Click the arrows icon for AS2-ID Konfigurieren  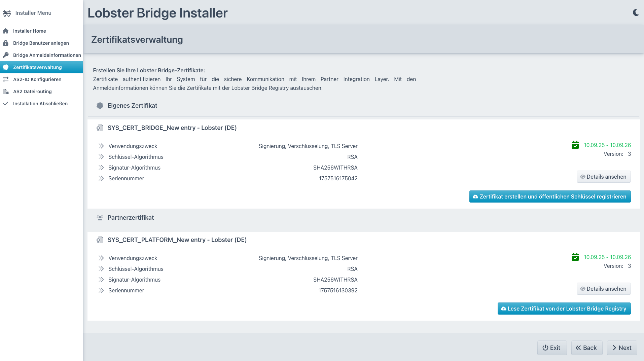[6, 79]
